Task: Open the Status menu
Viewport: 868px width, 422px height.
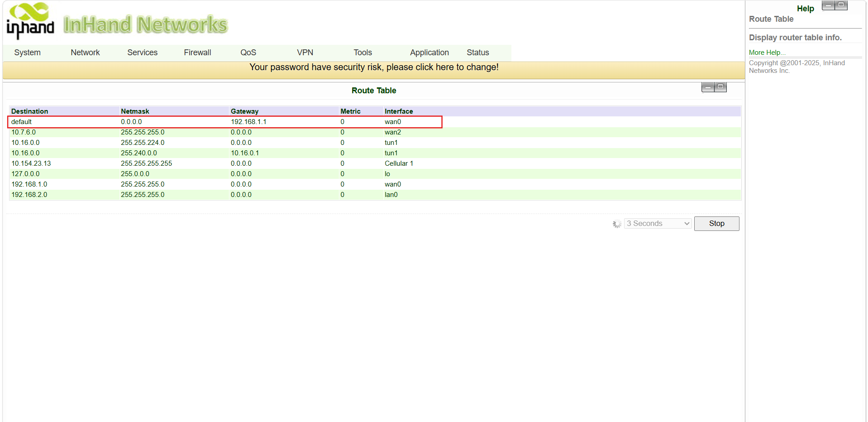Action: [478, 53]
